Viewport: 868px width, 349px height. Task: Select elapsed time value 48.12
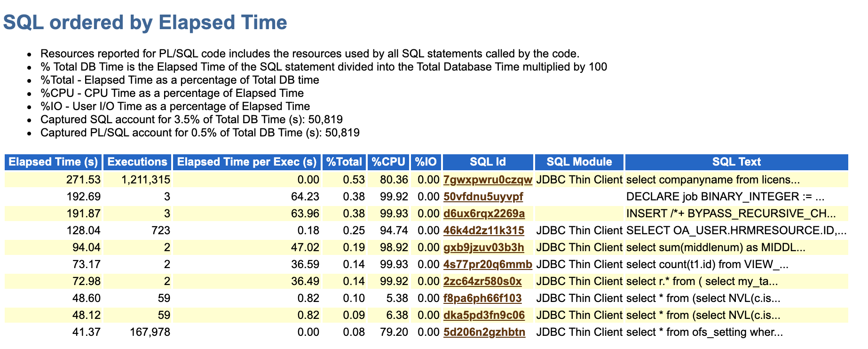point(87,315)
